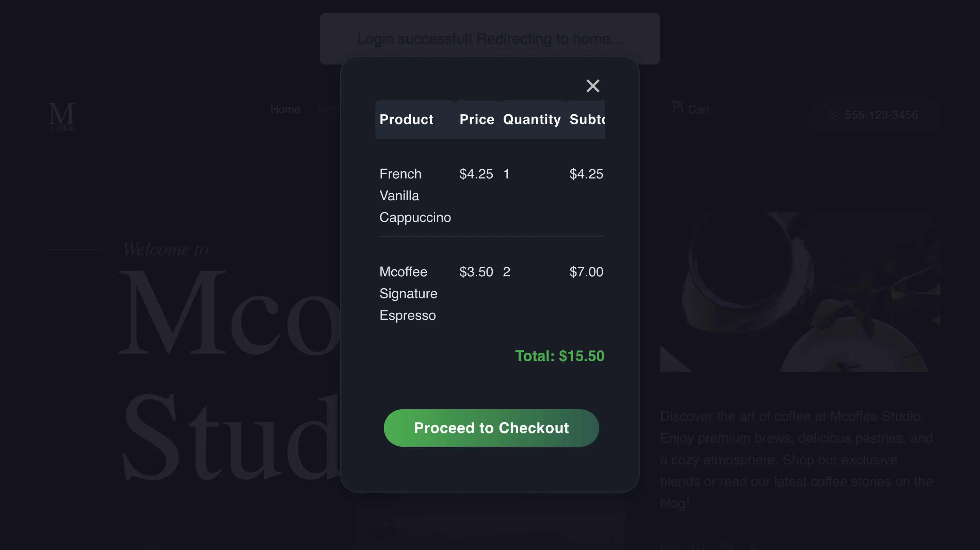Click the 555-123-3456 phone number link
This screenshot has height=550, width=980.
(881, 115)
